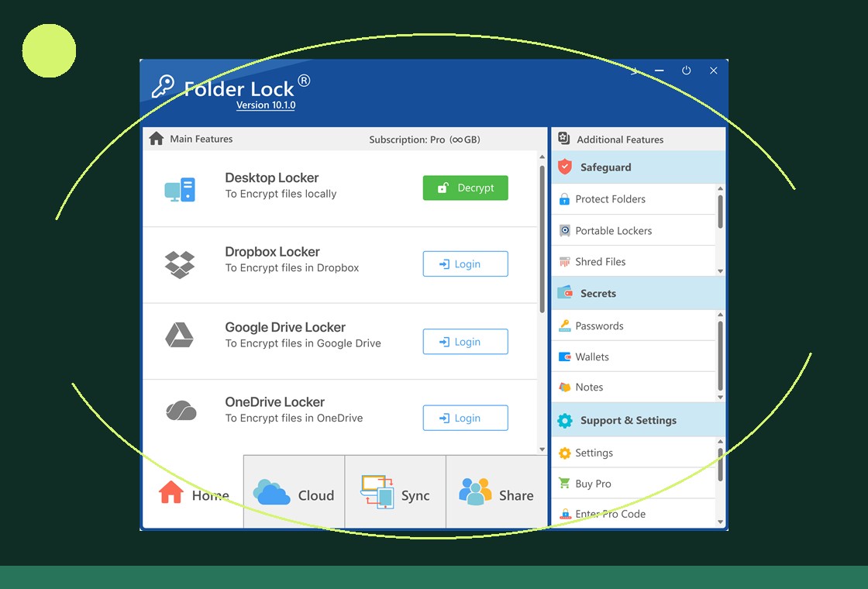Click main features list scroll-up arrow
Viewport: 868px width, 589px height.
(x=542, y=157)
